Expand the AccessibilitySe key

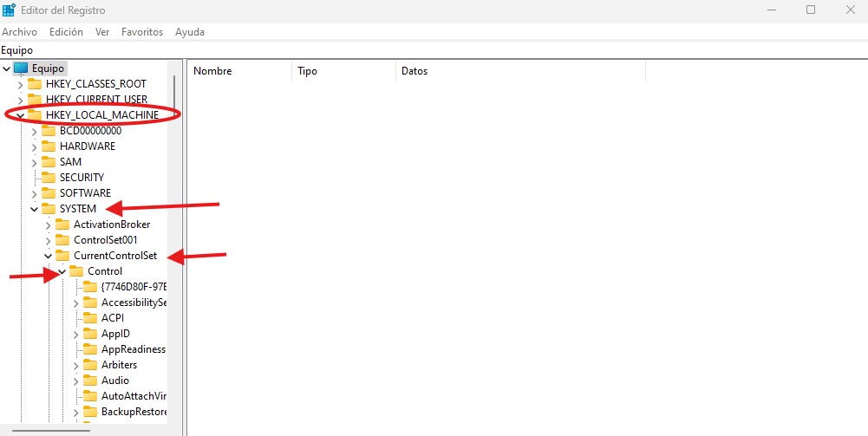75,303
